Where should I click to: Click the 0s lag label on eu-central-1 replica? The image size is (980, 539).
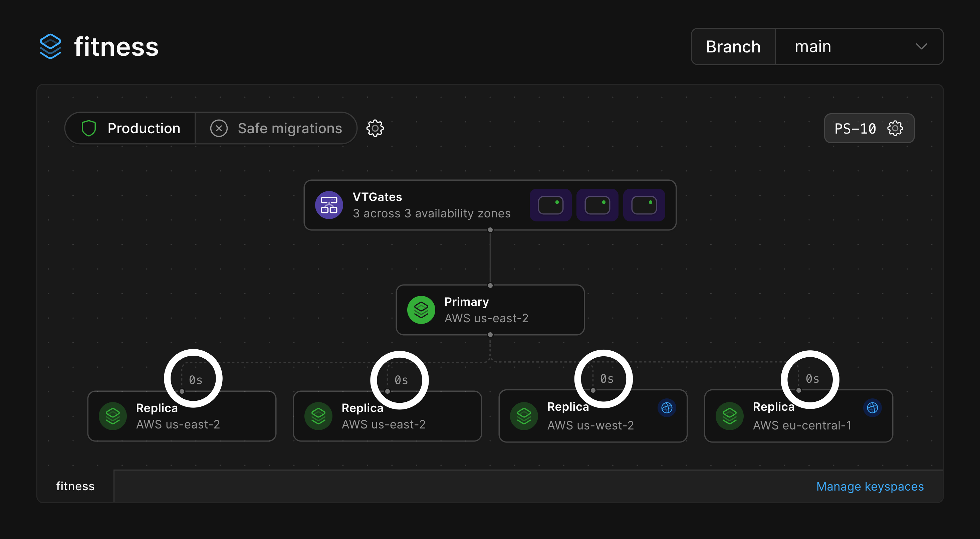click(812, 379)
